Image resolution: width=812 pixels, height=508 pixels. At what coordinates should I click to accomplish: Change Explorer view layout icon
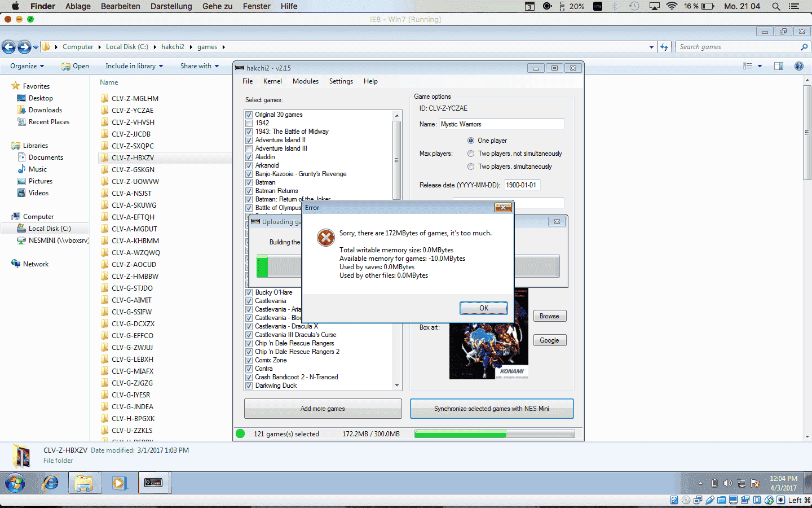748,66
